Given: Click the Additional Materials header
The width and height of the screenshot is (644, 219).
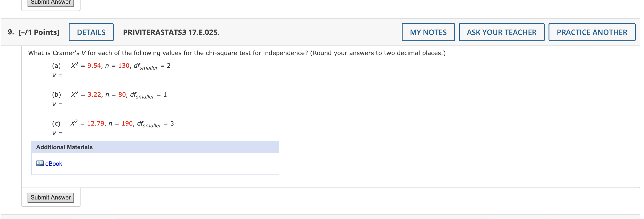Looking at the screenshot, I should [64, 147].
